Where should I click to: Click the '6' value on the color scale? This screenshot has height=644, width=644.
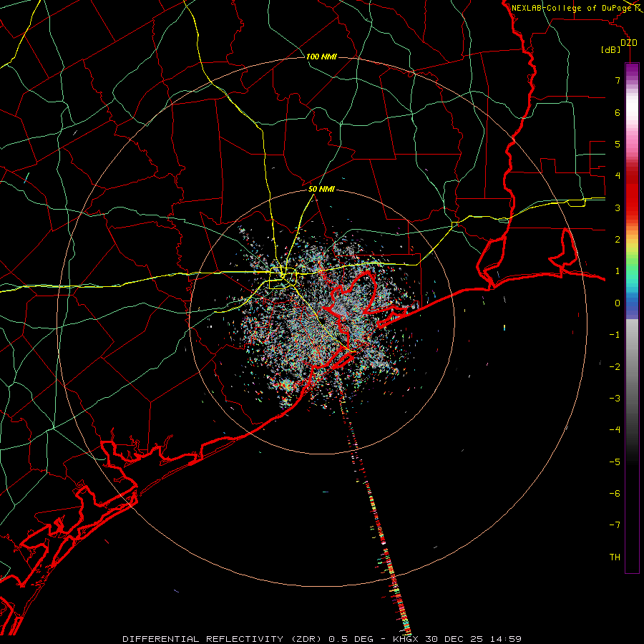pos(618,112)
